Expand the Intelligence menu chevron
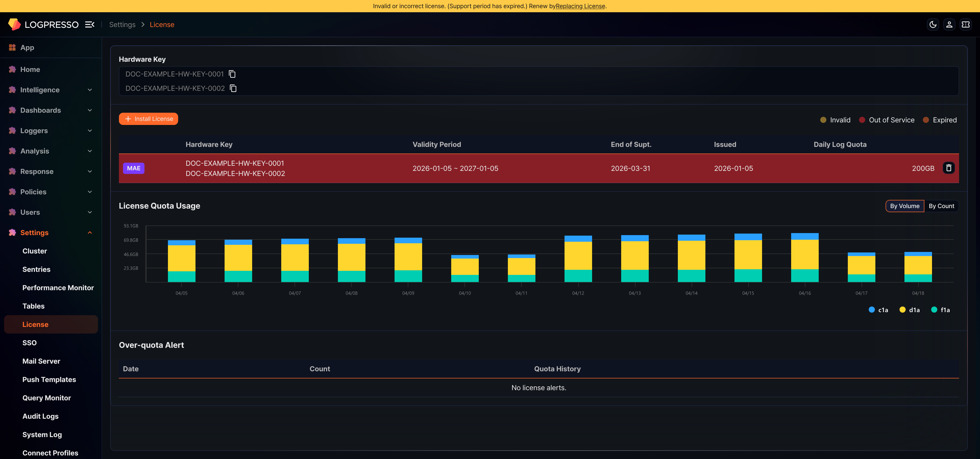 (90, 90)
